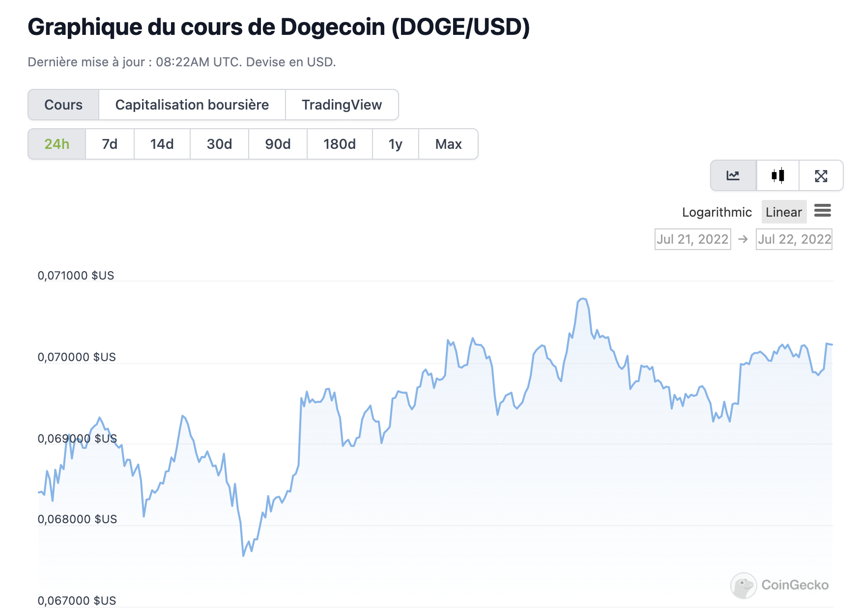Switch to Capitalisation boursière tab
This screenshot has width=859, height=616.
click(x=192, y=105)
